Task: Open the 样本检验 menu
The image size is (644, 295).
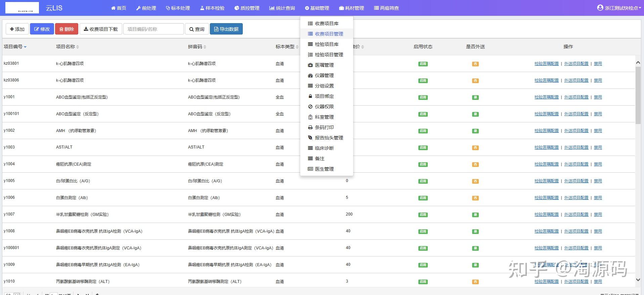Action: pyautogui.click(x=212, y=8)
